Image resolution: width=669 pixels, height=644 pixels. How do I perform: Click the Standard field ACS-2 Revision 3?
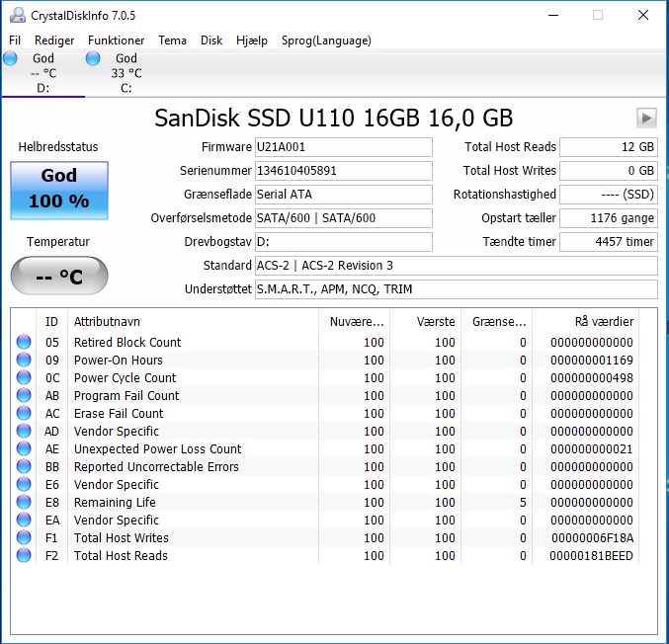[x=457, y=266]
